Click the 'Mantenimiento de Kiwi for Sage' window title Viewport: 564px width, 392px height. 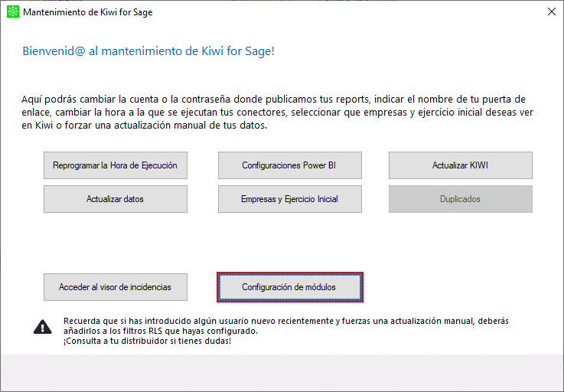click(x=88, y=12)
